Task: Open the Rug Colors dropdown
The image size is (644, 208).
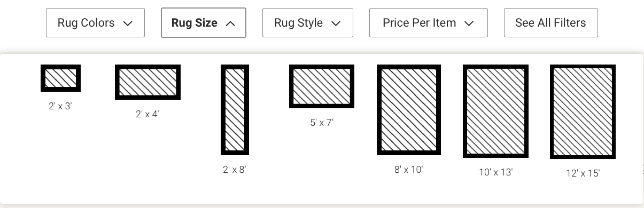Action: 95,23
